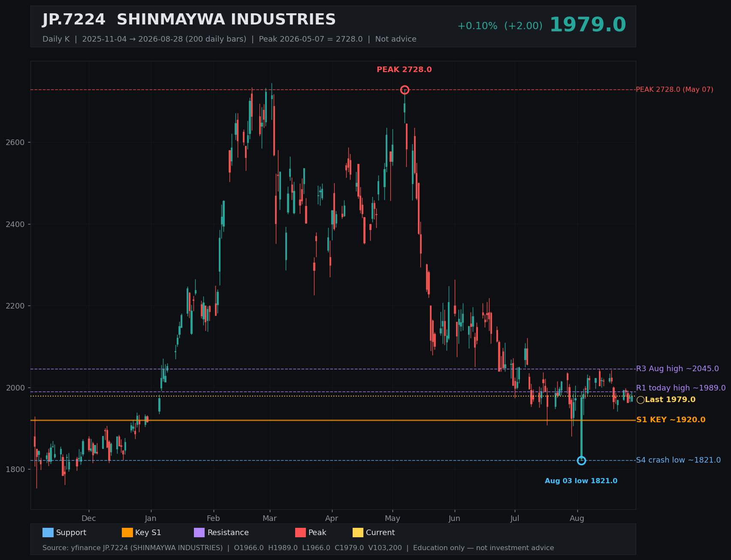Click the title JP.7224 SHINMAYWA INDUSTRIES
The height and width of the screenshot is (560, 731).
[x=189, y=20]
